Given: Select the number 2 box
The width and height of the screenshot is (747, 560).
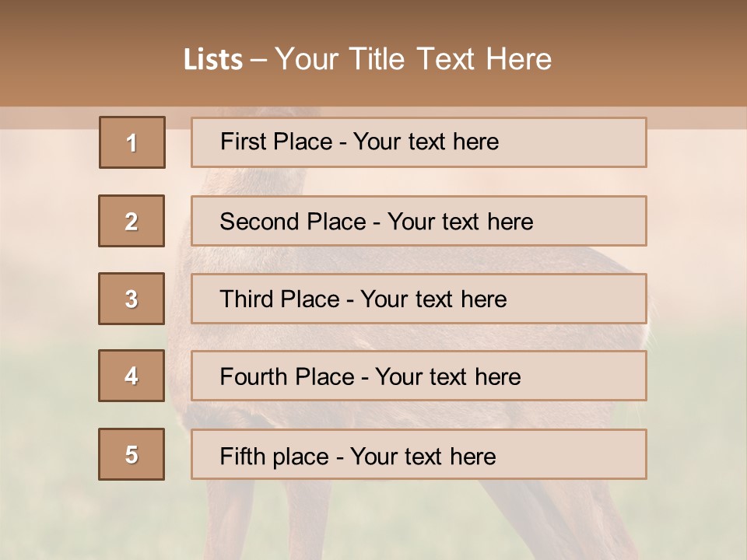Looking at the screenshot, I should [132, 221].
